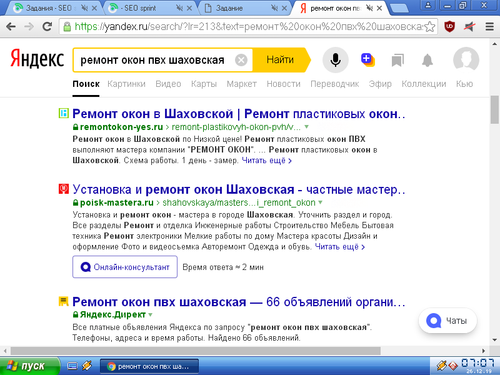Click the Yandex logo

tap(37, 59)
